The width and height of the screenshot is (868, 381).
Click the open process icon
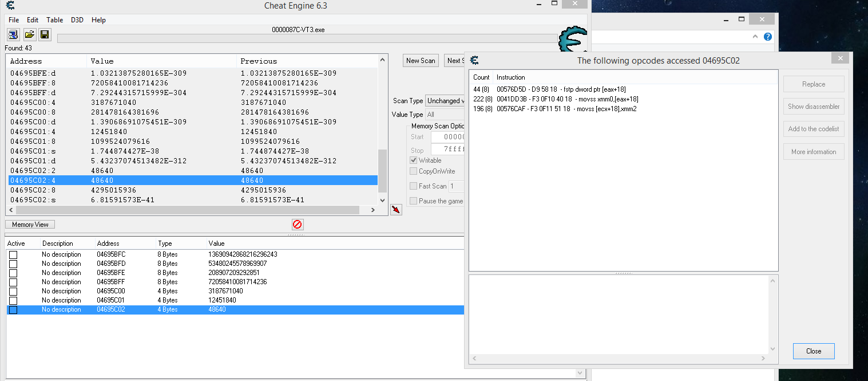[13, 34]
